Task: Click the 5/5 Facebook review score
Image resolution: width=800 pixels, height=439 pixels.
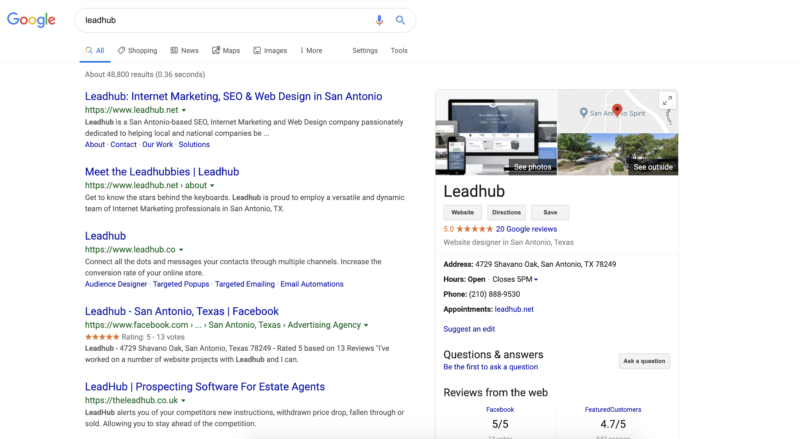Action: (500, 424)
